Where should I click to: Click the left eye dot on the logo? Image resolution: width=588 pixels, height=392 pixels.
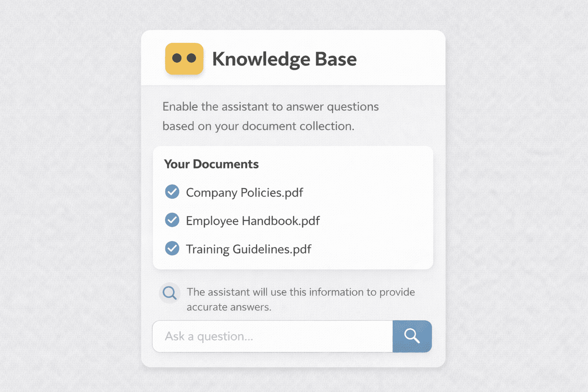[177, 57]
